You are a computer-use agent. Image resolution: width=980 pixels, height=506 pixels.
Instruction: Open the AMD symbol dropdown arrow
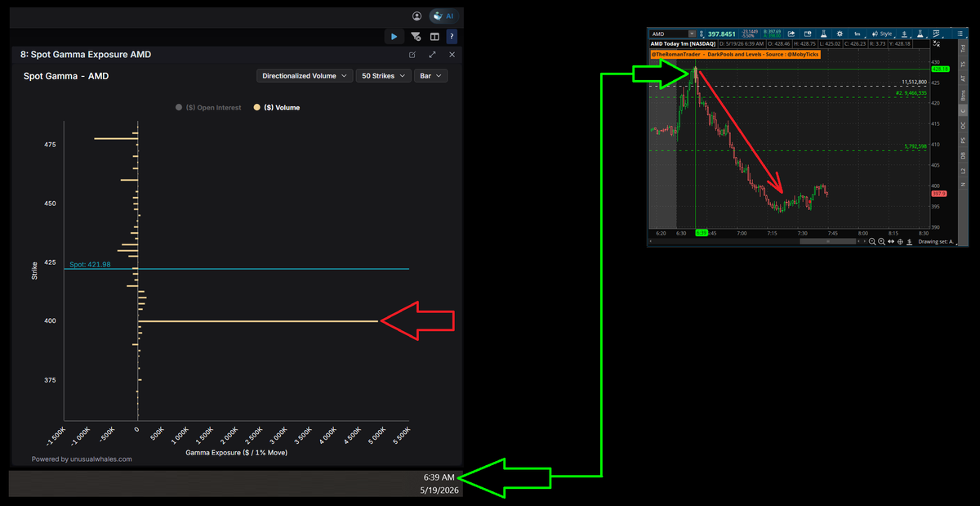tap(692, 34)
